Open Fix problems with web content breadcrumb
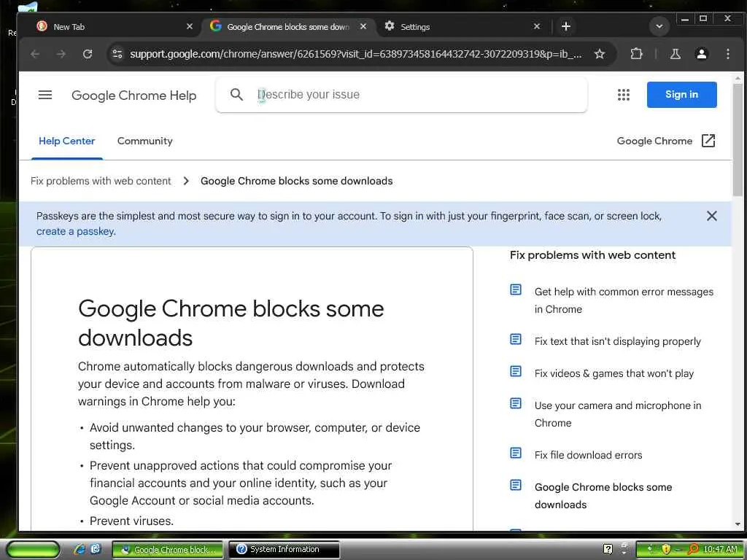Viewport: 747px width, 560px height. [101, 181]
